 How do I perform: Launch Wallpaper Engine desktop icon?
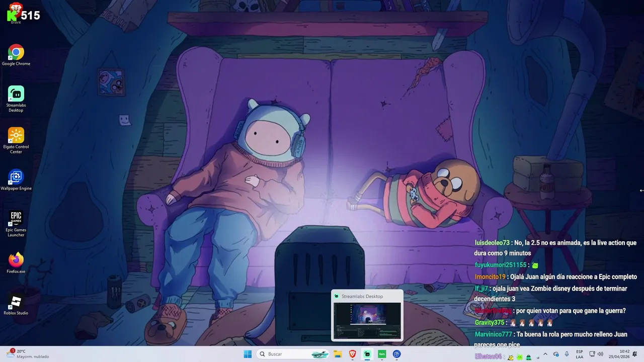16,180
